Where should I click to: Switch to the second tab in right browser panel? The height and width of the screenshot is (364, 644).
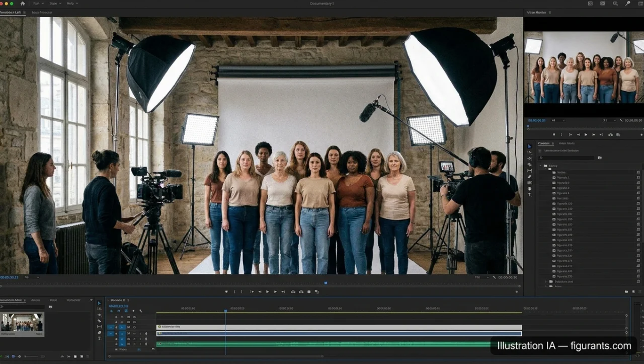566,143
